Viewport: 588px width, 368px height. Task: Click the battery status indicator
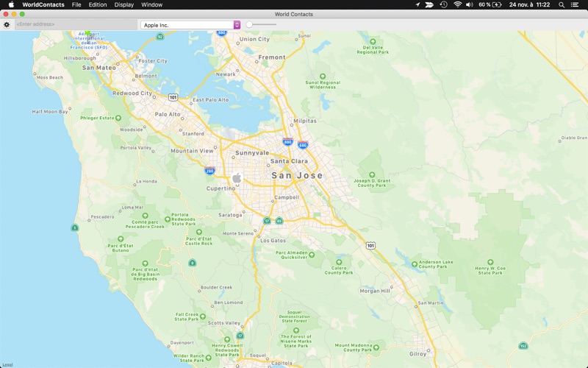click(490, 5)
